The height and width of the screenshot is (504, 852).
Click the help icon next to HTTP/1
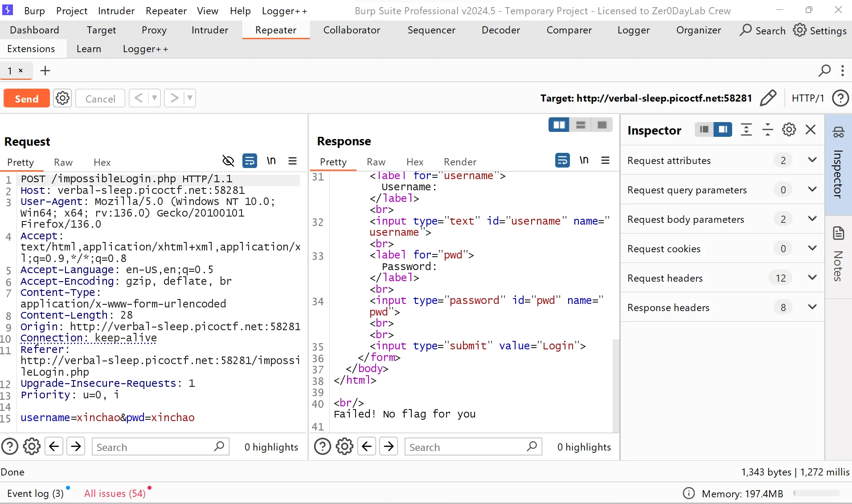point(840,98)
